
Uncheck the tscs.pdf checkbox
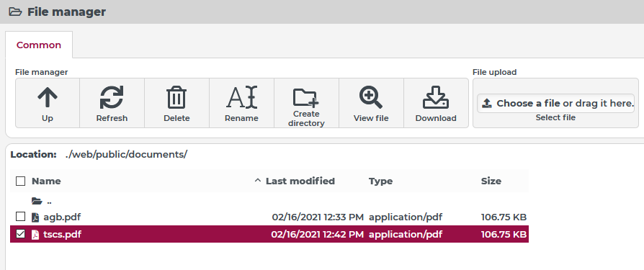(21, 234)
